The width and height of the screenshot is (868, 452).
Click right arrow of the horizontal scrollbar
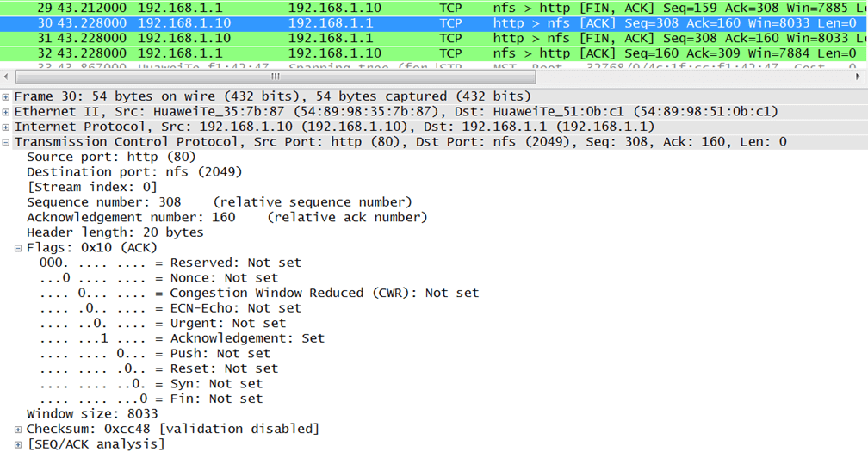(x=859, y=77)
